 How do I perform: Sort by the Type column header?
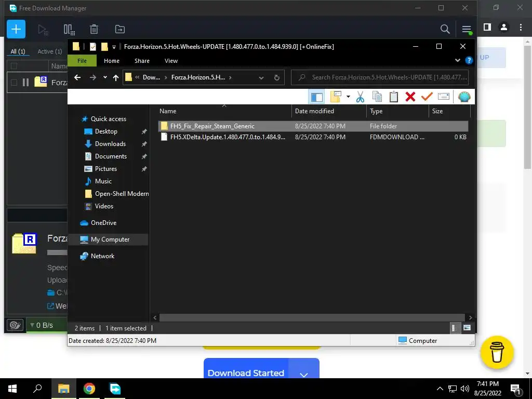coord(397,111)
